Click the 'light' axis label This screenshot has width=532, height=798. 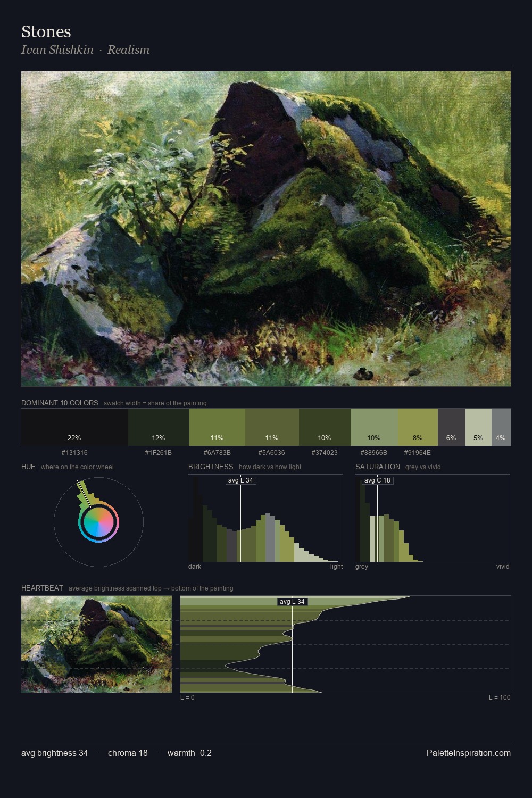(x=337, y=567)
